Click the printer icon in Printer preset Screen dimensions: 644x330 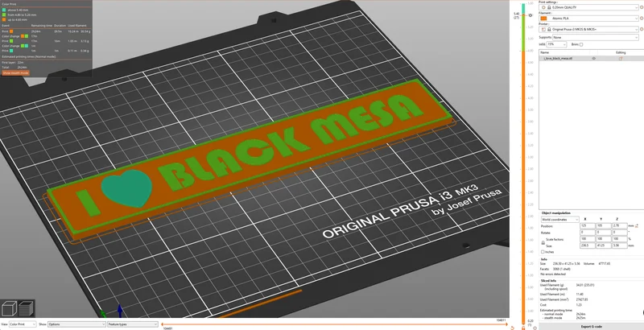544,30
